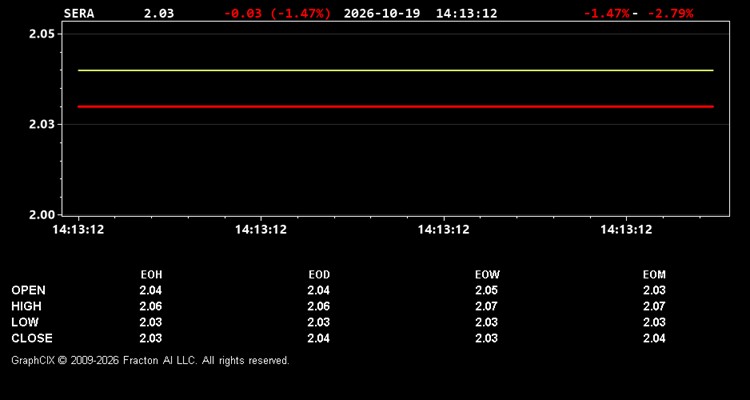Select the EOH column header

[x=151, y=275]
